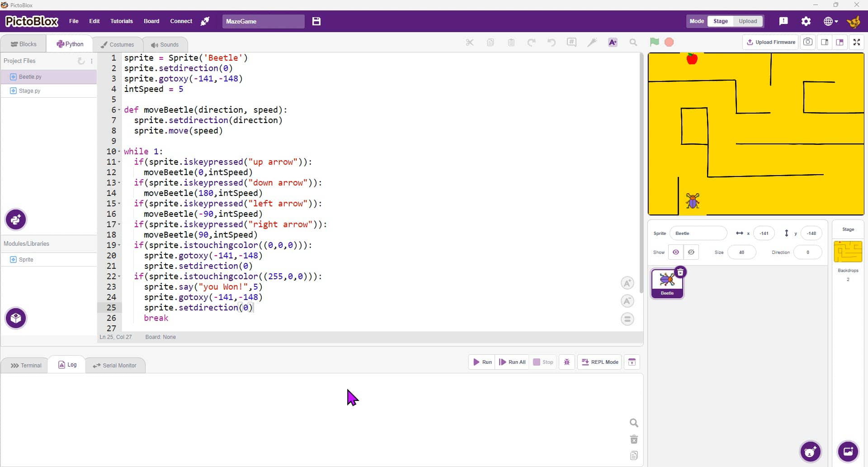
Task: Hide the sprite using the crossed-eye icon
Action: [691, 252]
